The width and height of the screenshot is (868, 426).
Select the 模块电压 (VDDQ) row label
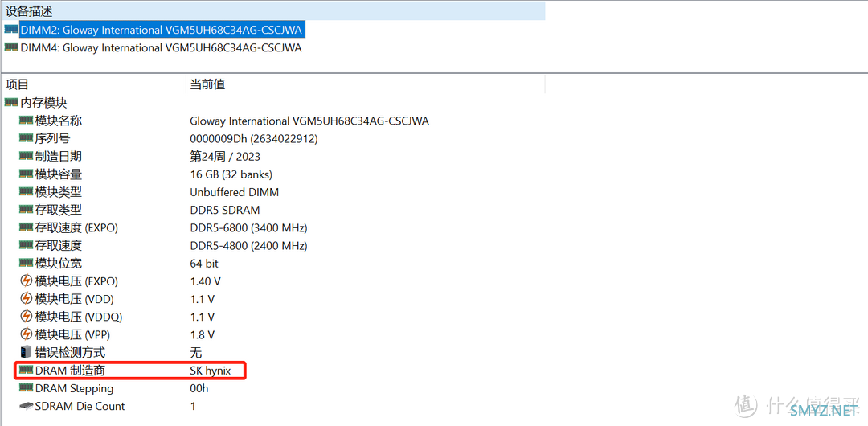pyautogui.click(x=79, y=317)
